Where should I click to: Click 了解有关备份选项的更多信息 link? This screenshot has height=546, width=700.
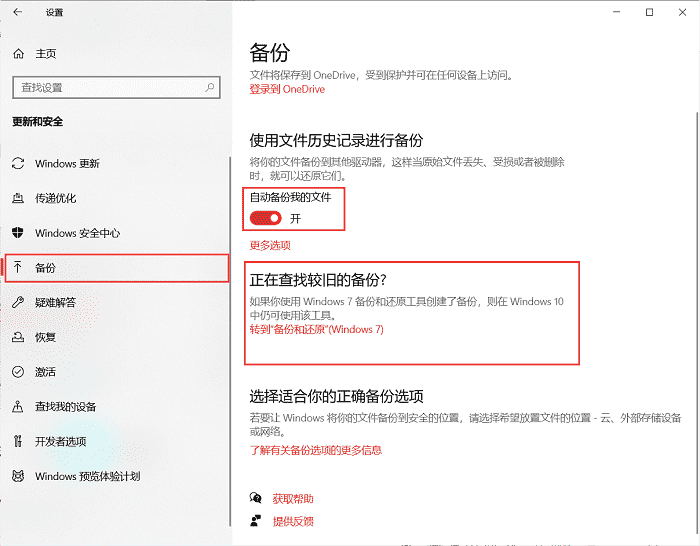316,450
